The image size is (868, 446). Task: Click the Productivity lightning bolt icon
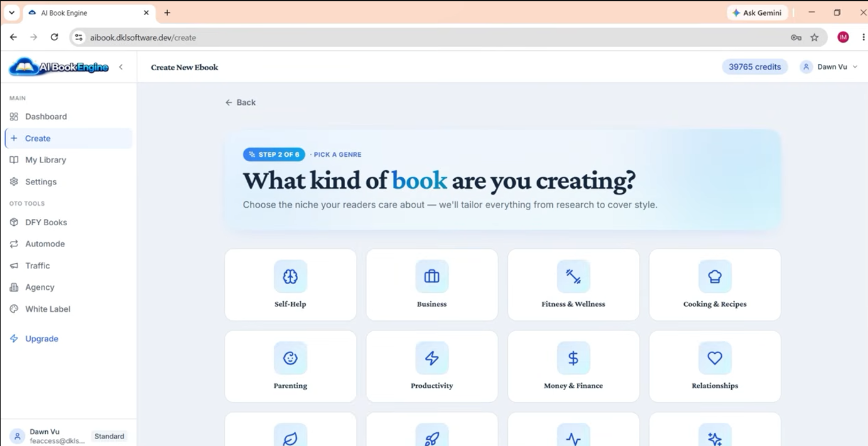tap(432, 358)
